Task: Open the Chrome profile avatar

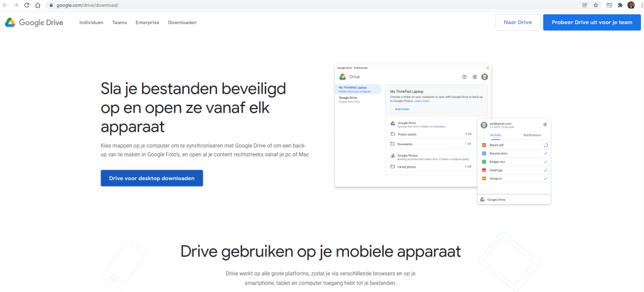Action: point(631,5)
